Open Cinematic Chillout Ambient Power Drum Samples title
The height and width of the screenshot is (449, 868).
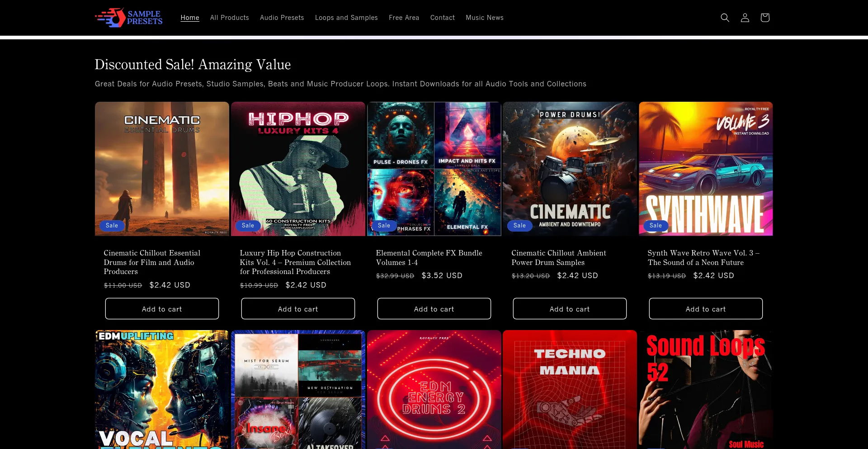[559, 258]
